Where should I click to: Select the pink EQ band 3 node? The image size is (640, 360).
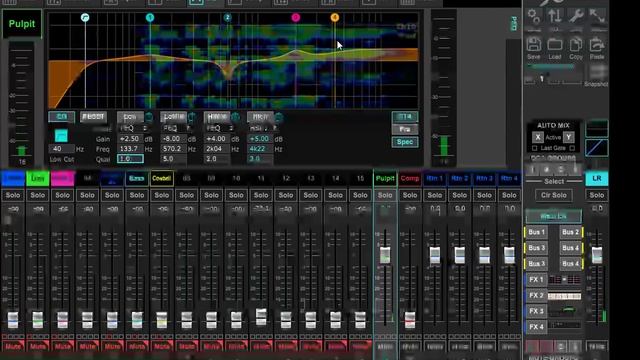click(x=296, y=18)
